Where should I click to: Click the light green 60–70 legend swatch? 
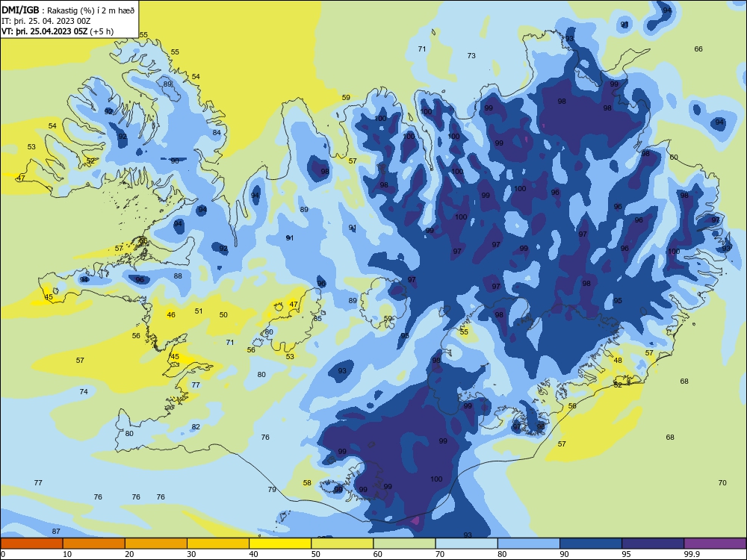[404, 544]
